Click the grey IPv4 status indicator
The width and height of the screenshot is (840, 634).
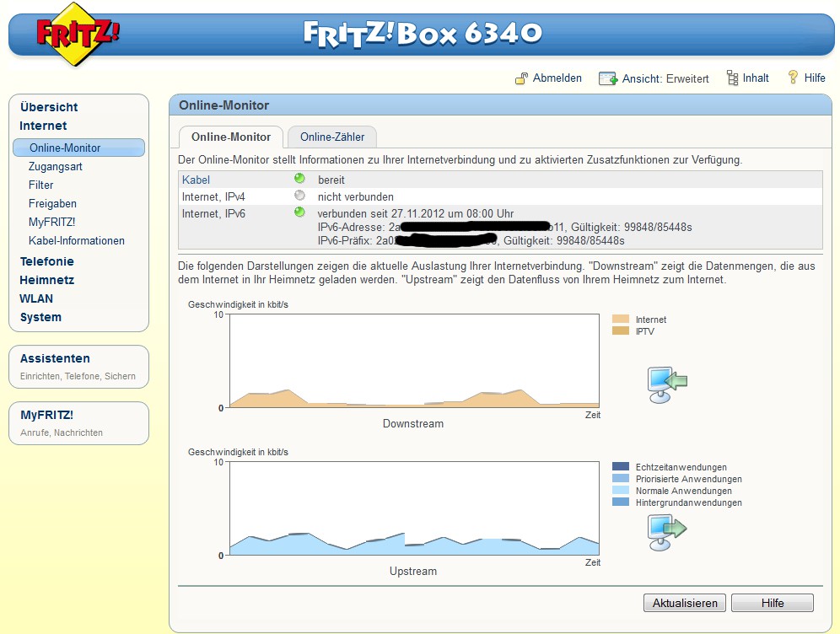coord(299,196)
